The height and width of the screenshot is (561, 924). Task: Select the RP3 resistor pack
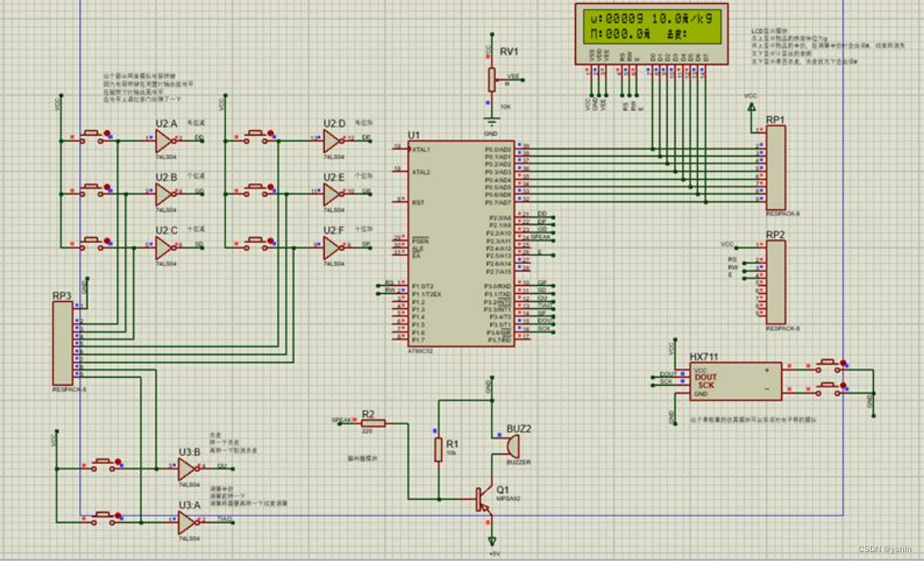(x=63, y=343)
